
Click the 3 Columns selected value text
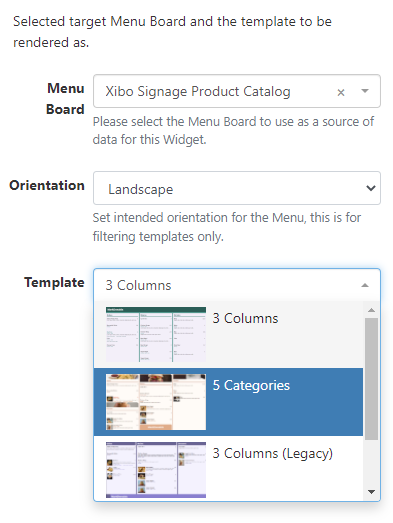(x=138, y=285)
